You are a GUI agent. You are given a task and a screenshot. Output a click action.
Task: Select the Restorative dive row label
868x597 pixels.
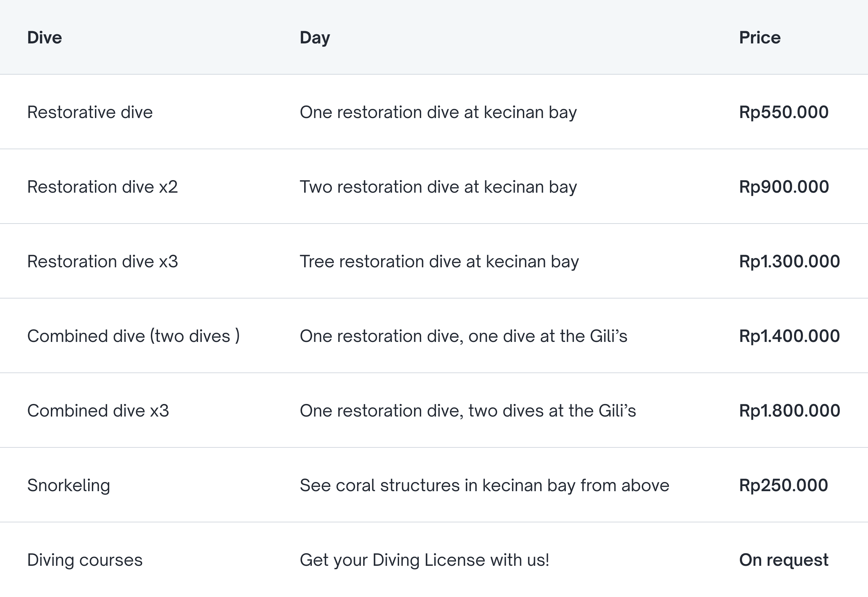coord(90,112)
